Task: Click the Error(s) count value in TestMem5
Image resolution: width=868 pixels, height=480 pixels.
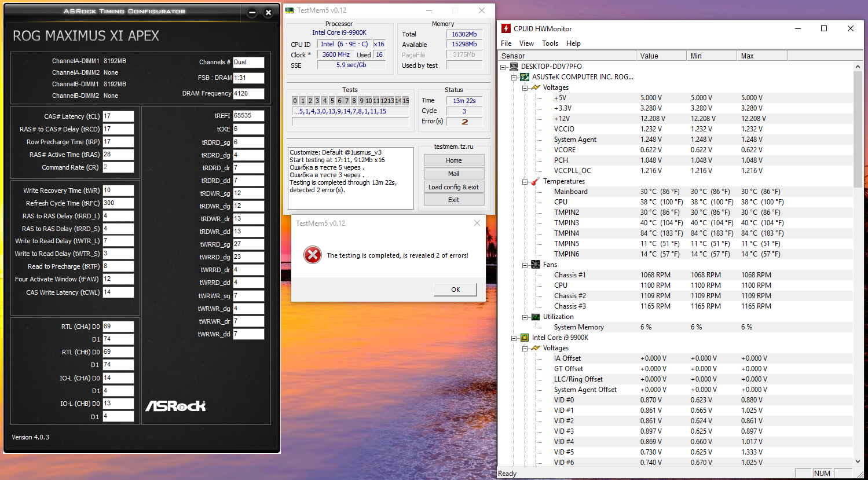Action: tap(464, 122)
